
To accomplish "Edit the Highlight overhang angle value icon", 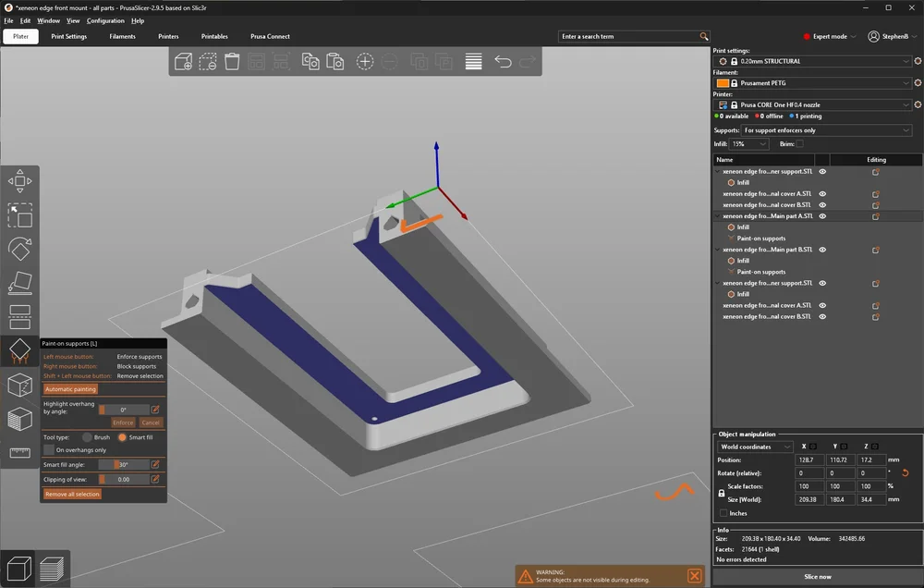I will 155,410.
